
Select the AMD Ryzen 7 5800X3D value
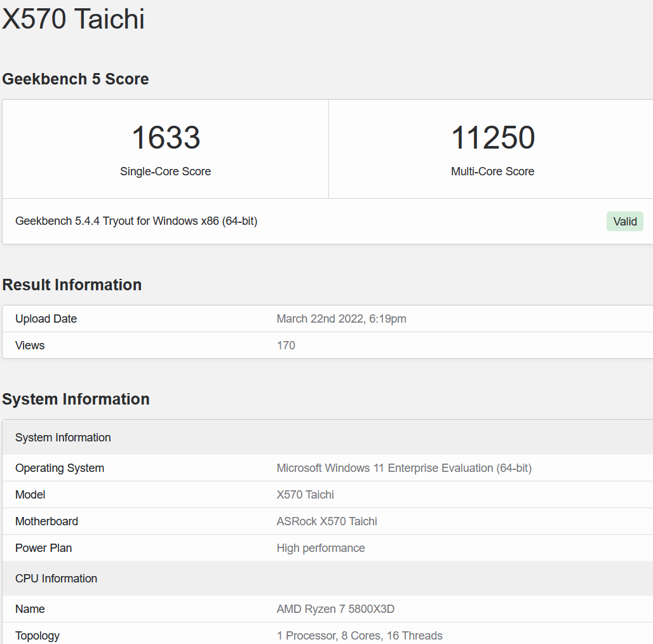point(335,610)
